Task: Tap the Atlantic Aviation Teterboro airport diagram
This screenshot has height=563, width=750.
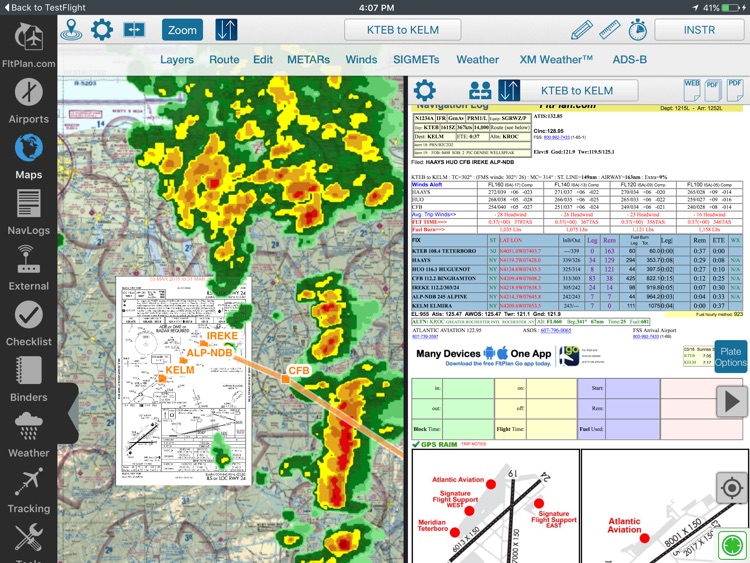Action: (x=496, y=506)
